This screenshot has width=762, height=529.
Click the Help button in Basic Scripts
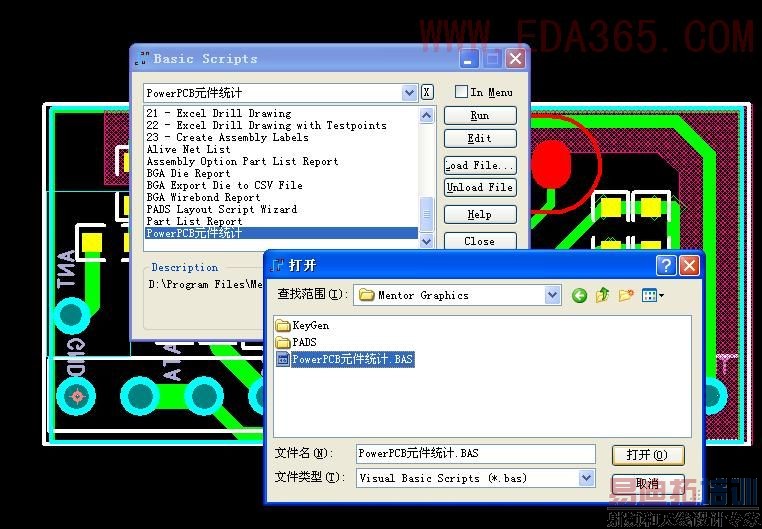(x=480, y=214)
